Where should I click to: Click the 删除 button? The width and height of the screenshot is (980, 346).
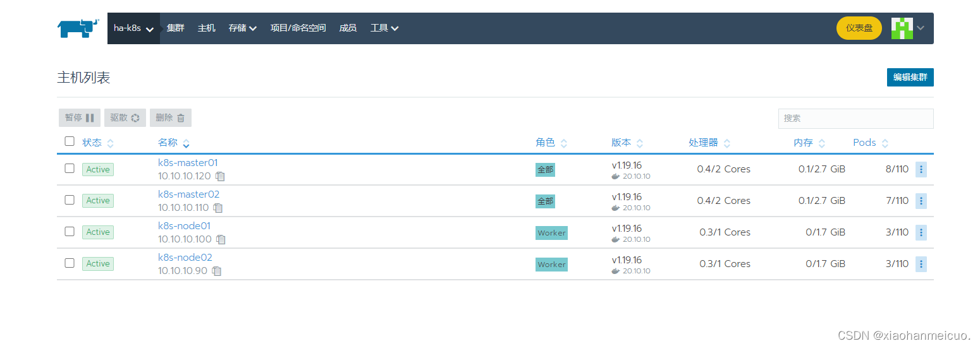(171, 117)
